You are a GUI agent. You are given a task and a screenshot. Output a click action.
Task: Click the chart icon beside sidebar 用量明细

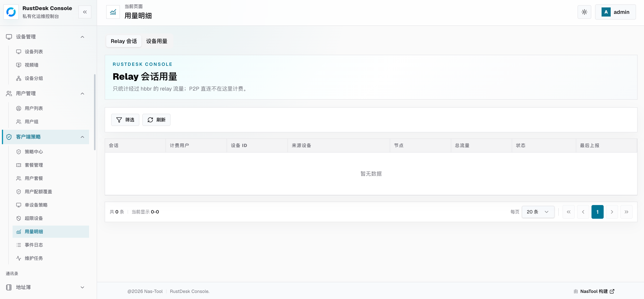(x=19, y=232)
